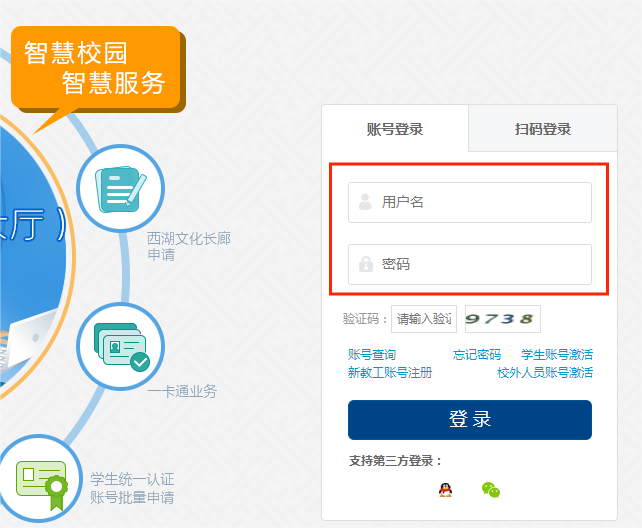Screen dimensions: 642x528
Task: Switch to the 扫码登录 tab
Action: point(543,129)
